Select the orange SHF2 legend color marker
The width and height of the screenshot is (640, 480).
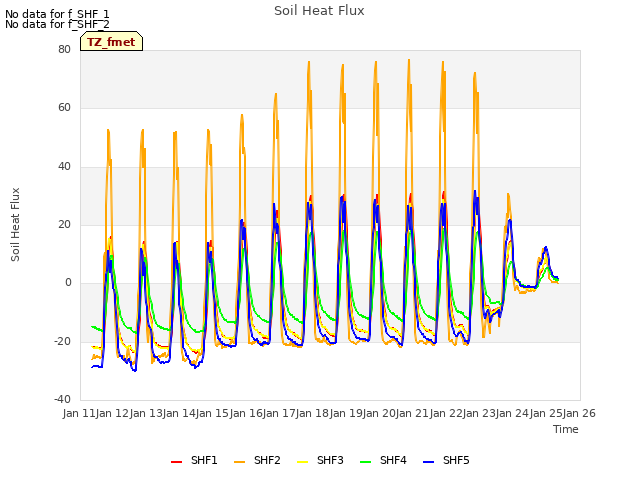pos(240,462)
